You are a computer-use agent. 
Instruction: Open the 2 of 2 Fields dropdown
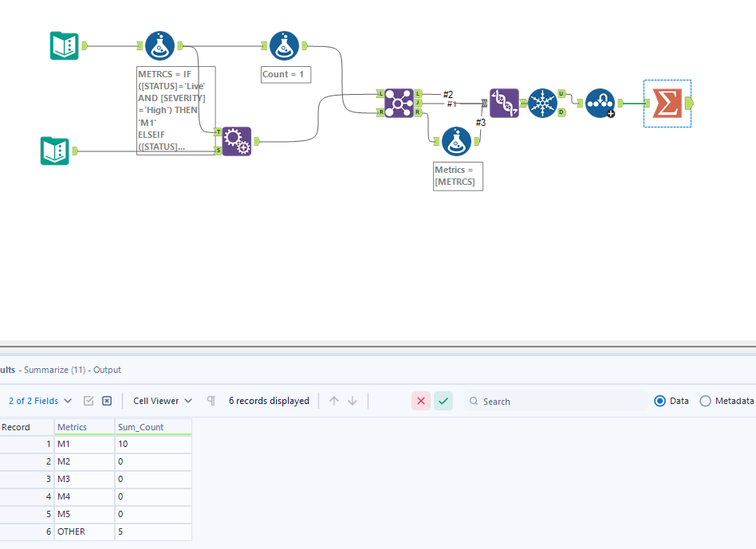(x=40, y=401)
